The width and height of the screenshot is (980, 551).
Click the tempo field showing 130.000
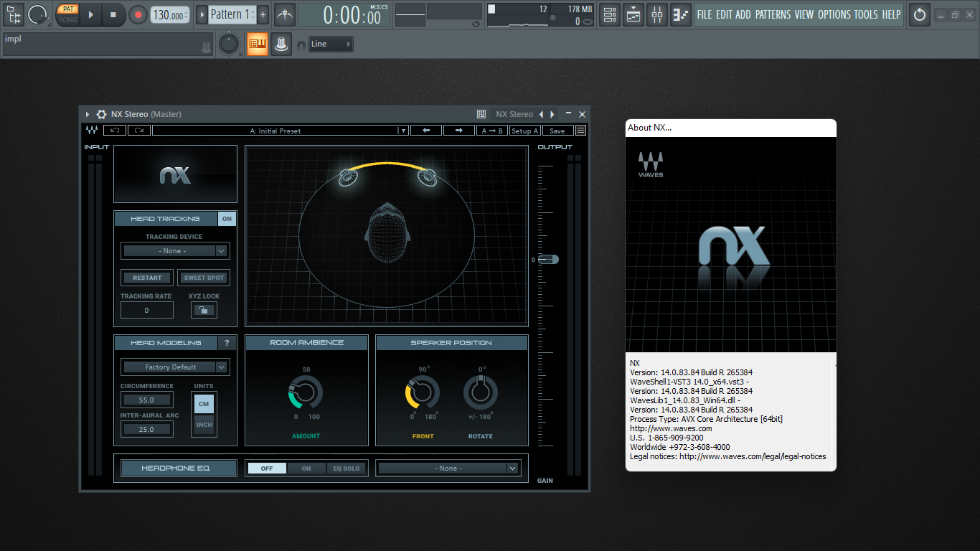[170, 15]
